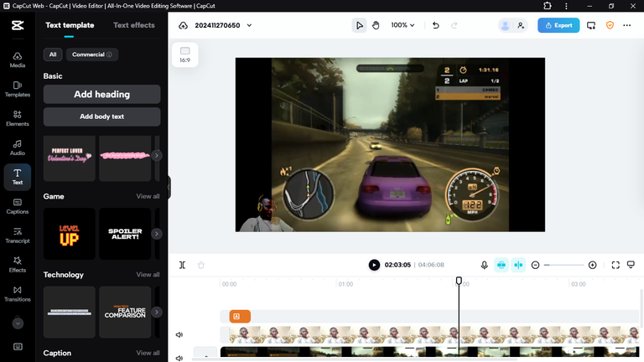Expand more sidebar tools chevron

[x=18, y=323]
